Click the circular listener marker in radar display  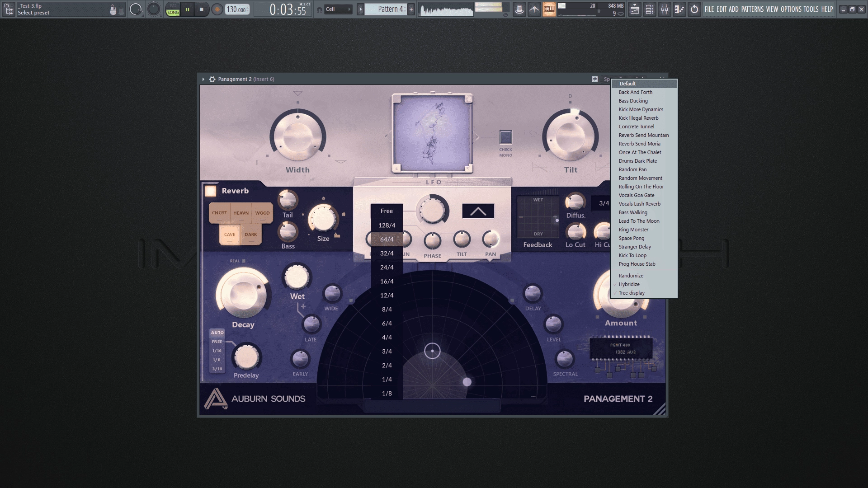click(x=432, y=351)
